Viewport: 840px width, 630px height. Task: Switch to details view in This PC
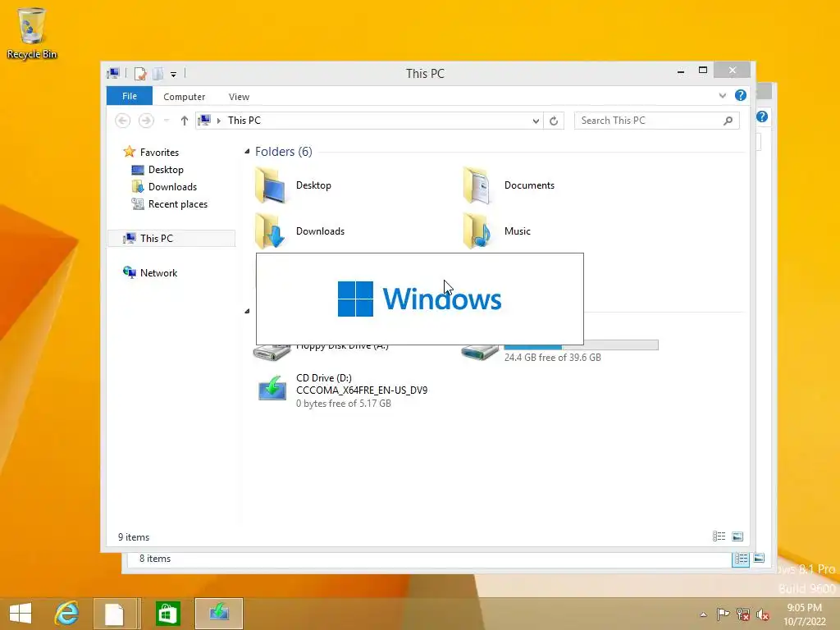point(719,536)
